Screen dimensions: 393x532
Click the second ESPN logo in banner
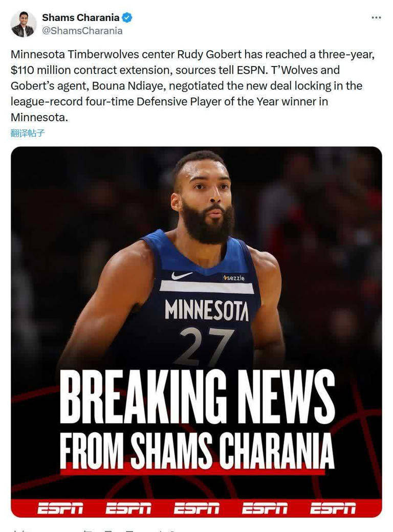128,508
